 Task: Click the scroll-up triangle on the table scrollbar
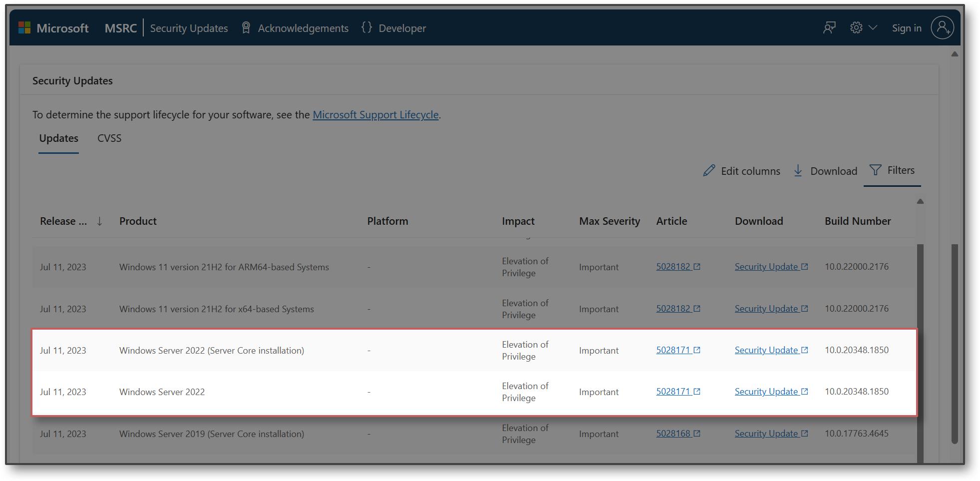click(x=921, y=201)
